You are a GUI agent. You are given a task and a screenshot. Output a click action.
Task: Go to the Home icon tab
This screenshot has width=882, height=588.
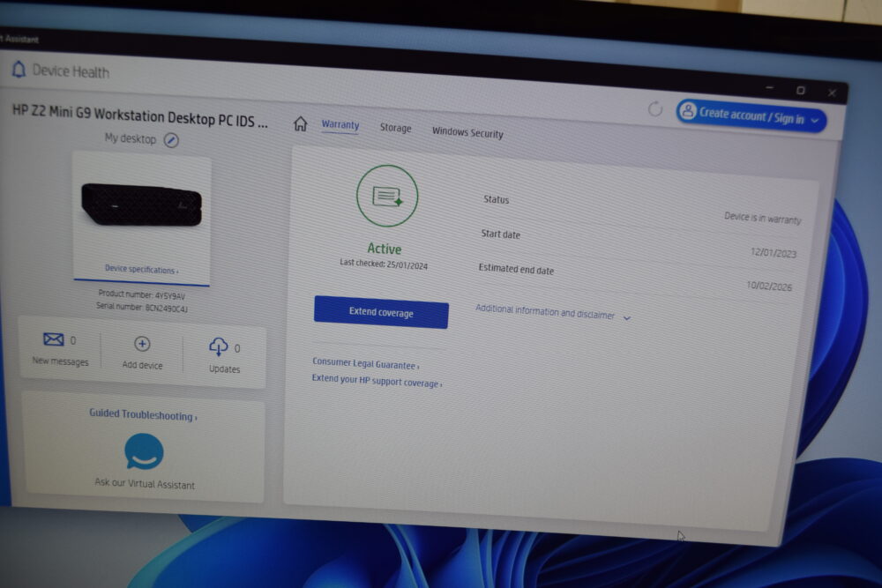[x=301, y=123]
